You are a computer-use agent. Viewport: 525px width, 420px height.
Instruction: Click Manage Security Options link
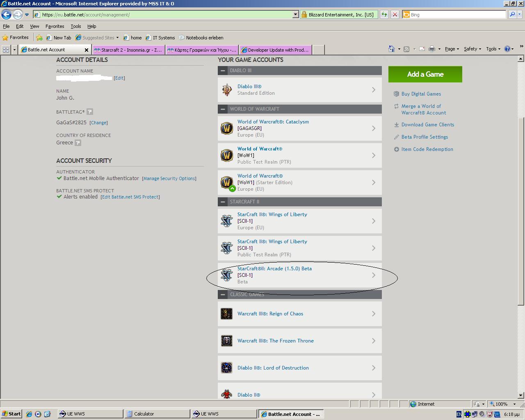(x=169, y=178)
